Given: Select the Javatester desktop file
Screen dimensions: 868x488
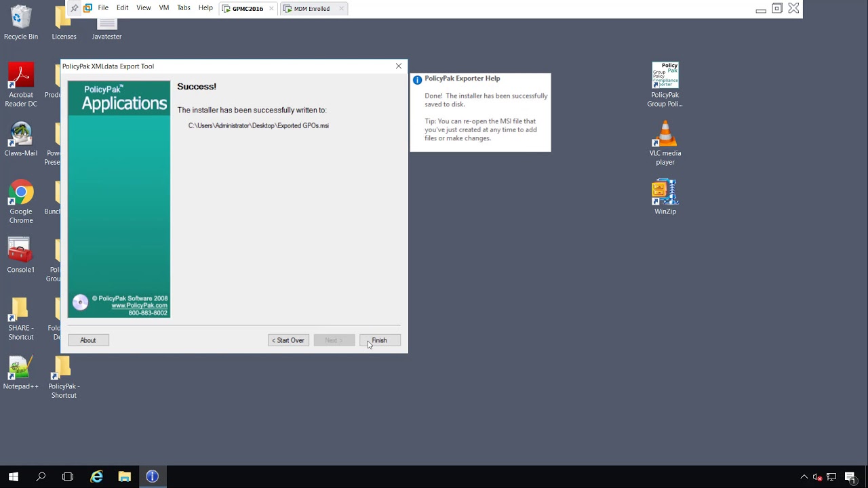Looking at the screenshot, I should point(106,27).
